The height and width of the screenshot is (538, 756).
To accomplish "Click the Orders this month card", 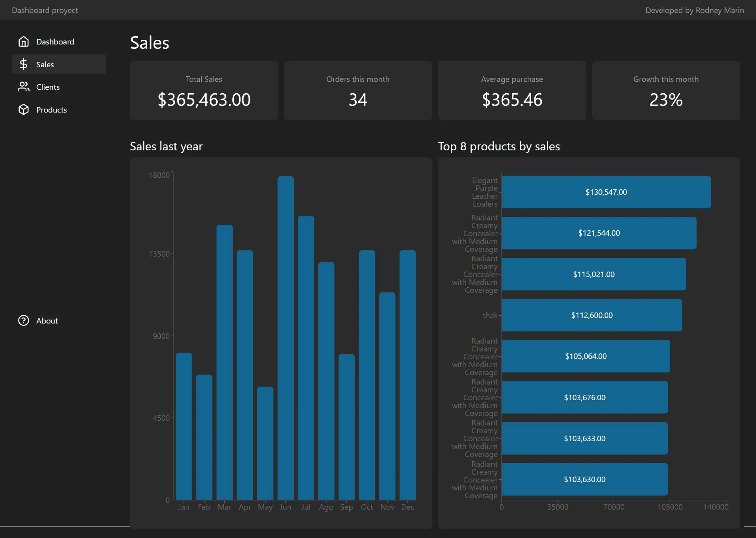I will click(358, 91).
